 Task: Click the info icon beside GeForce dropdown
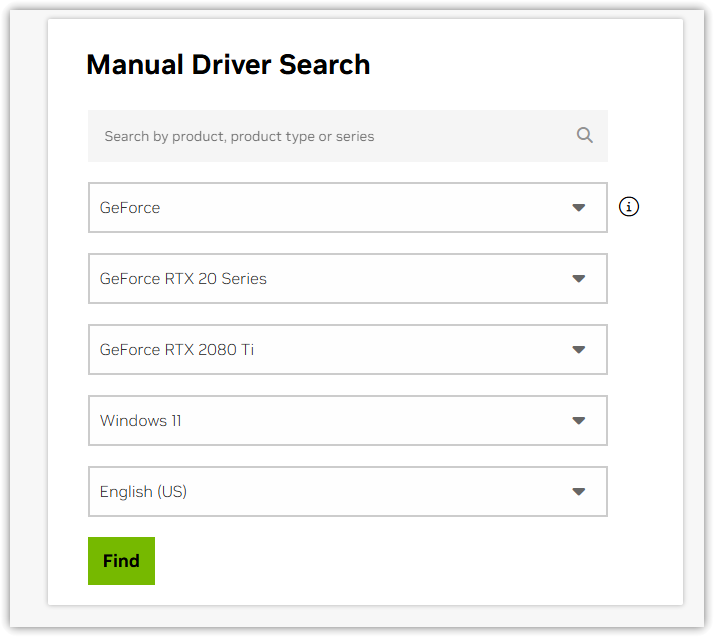pyautogui.click(x=629, y=207)
